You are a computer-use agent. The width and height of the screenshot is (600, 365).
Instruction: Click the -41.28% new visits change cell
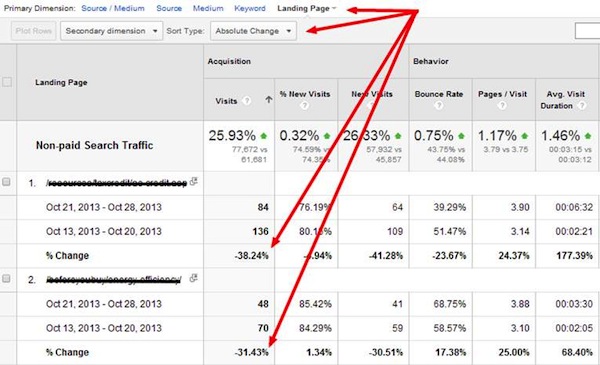point(386,256)
